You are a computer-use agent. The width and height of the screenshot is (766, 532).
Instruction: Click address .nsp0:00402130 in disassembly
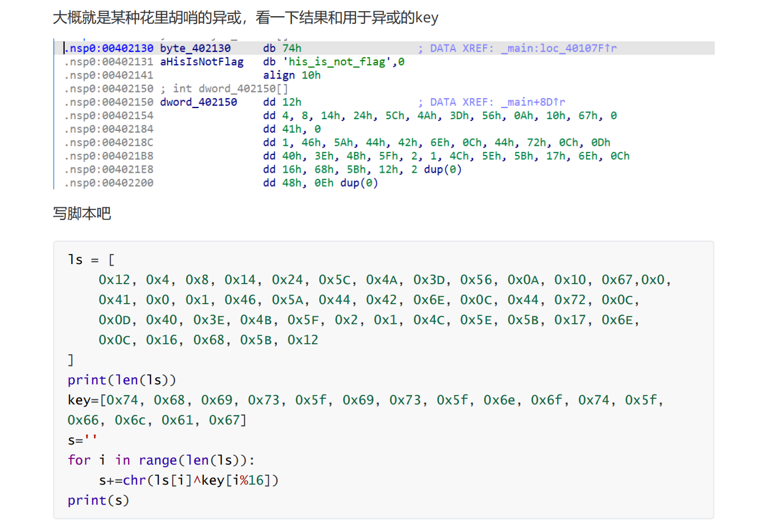tap(109, 48)
